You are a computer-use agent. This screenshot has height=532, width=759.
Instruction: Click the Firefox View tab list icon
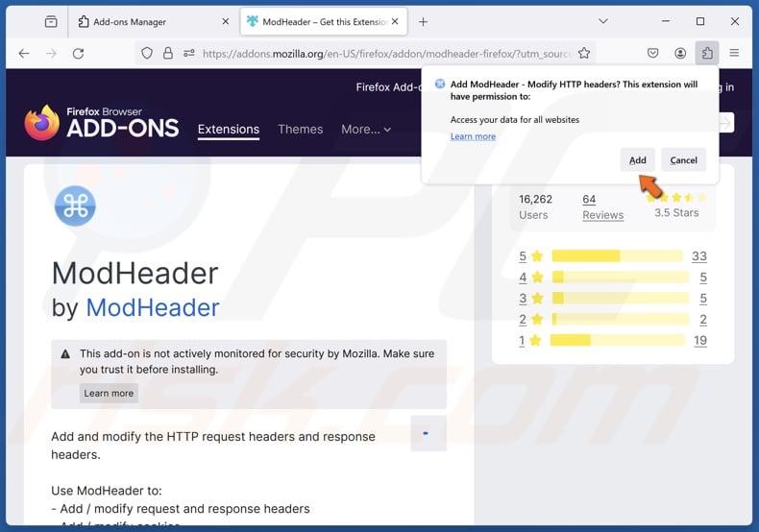click(x=51, y=22)
